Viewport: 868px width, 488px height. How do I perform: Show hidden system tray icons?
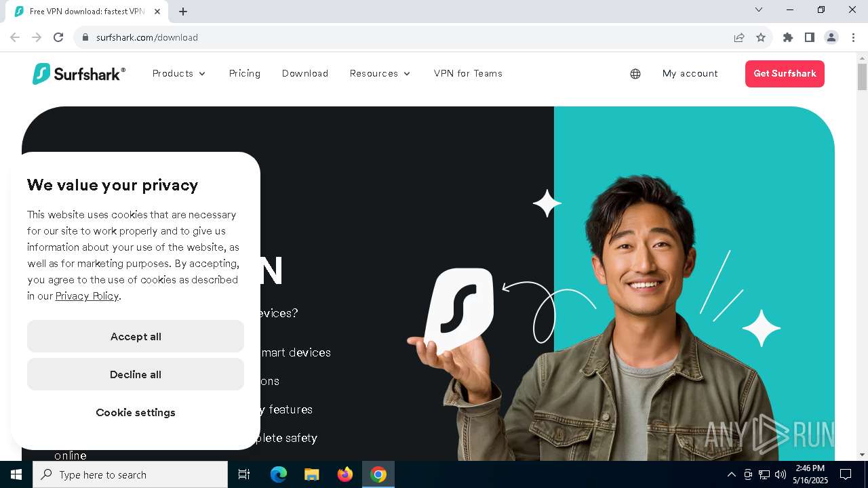tap(731, 474)
